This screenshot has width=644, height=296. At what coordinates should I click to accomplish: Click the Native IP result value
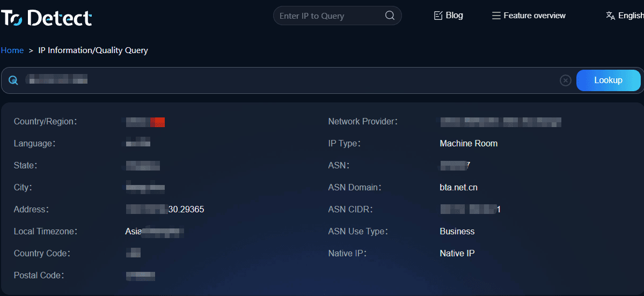[x=457, y=254]
